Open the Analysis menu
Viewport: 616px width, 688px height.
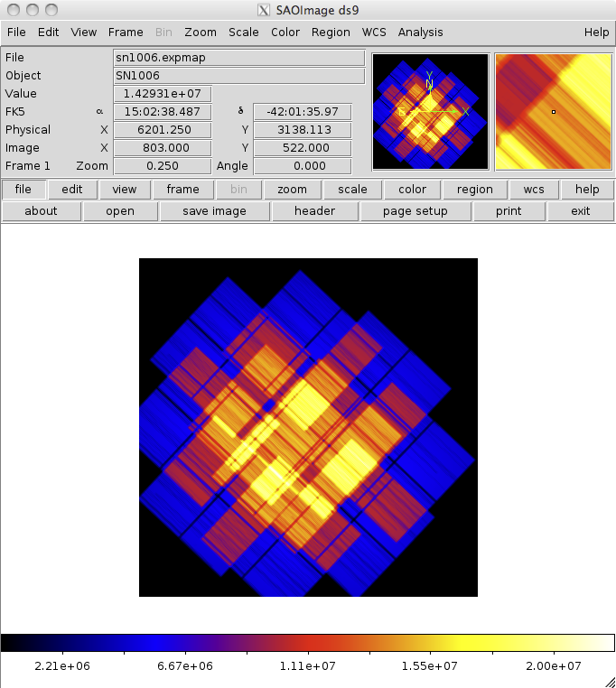tap(420, 32)
